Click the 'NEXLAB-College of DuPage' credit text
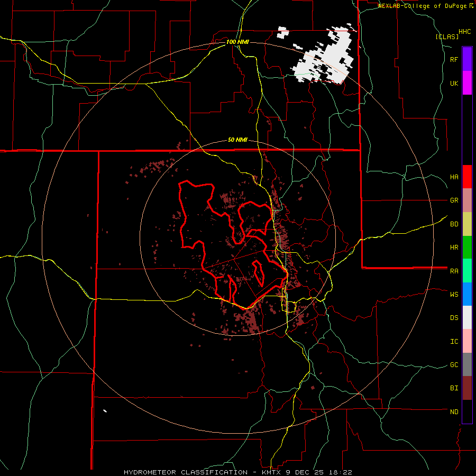Viewport: 476px width, 476px height. coord(423,6)
